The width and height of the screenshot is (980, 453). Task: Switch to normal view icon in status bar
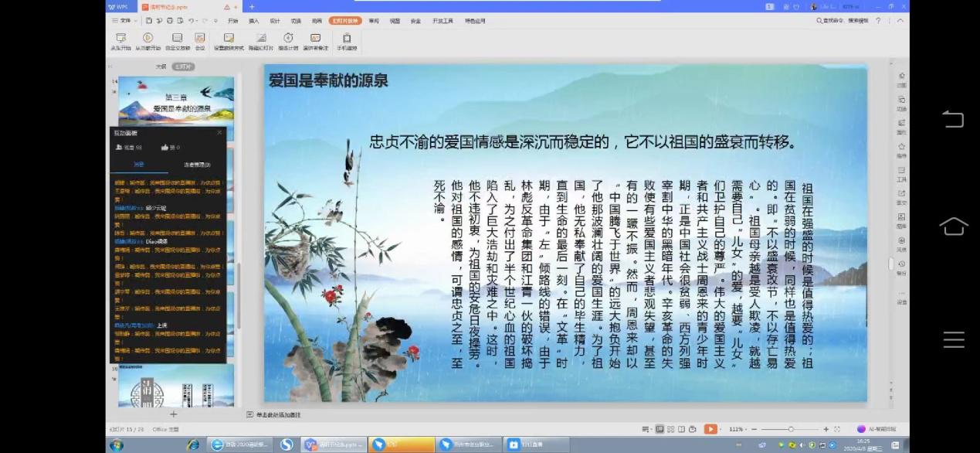point(660,429)
